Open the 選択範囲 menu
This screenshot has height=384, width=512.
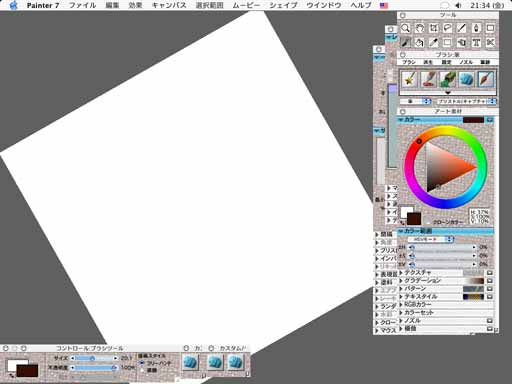209,5
